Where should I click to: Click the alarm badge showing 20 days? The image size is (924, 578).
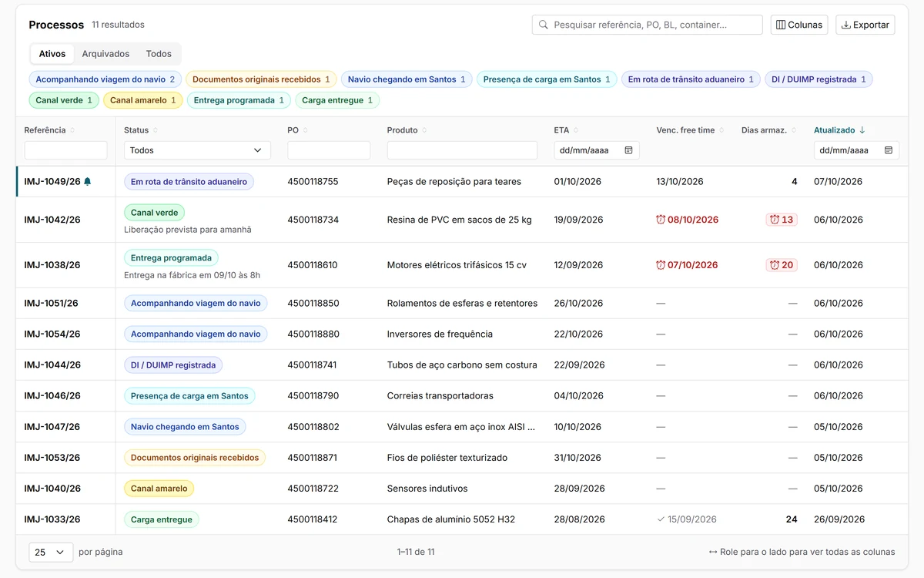pyautogui.click(x=782, y=265)
